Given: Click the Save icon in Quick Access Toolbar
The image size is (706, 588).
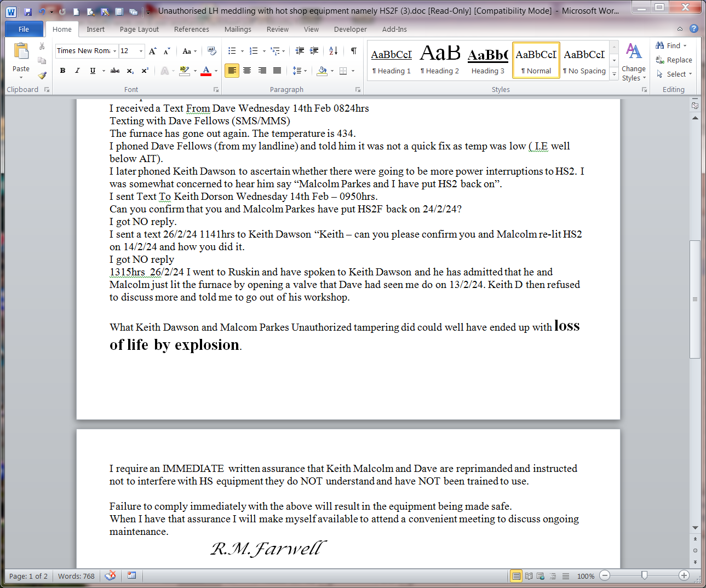Looking at the screenshot, I should [x=28, y=11].
